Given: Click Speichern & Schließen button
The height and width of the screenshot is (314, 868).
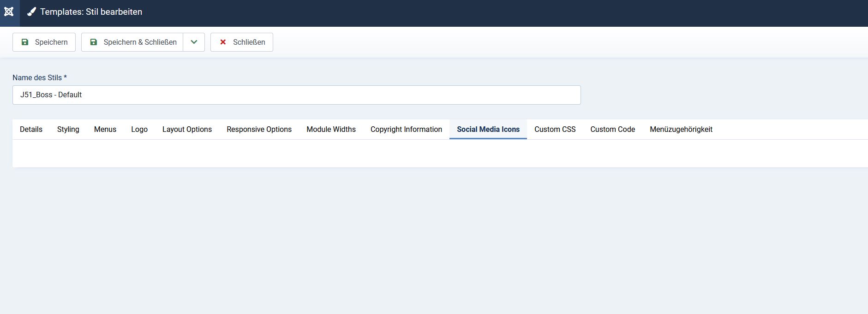Looking at the screenshot, I should tap(132, 42).
